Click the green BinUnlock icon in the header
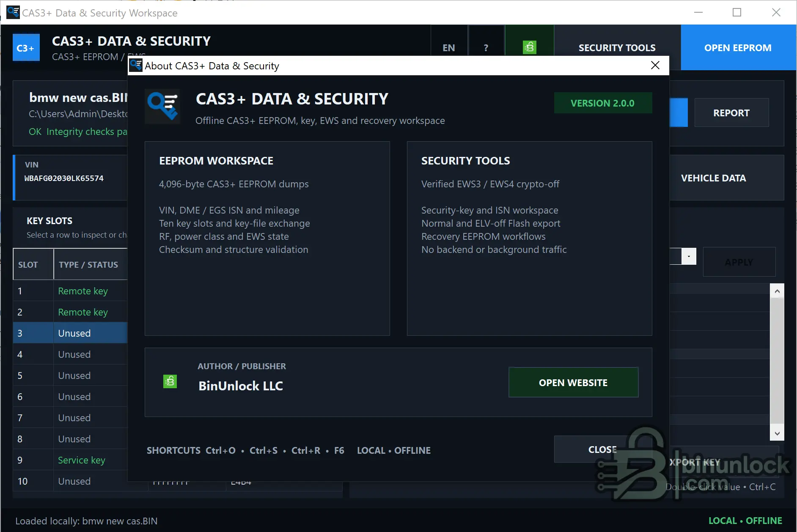 coord(529,47)
